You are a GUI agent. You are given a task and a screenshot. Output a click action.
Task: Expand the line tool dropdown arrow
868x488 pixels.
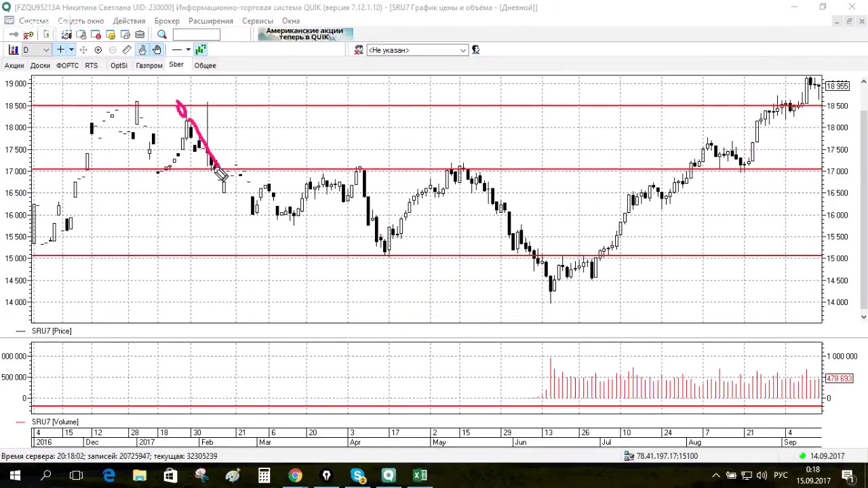click(188, 49)
